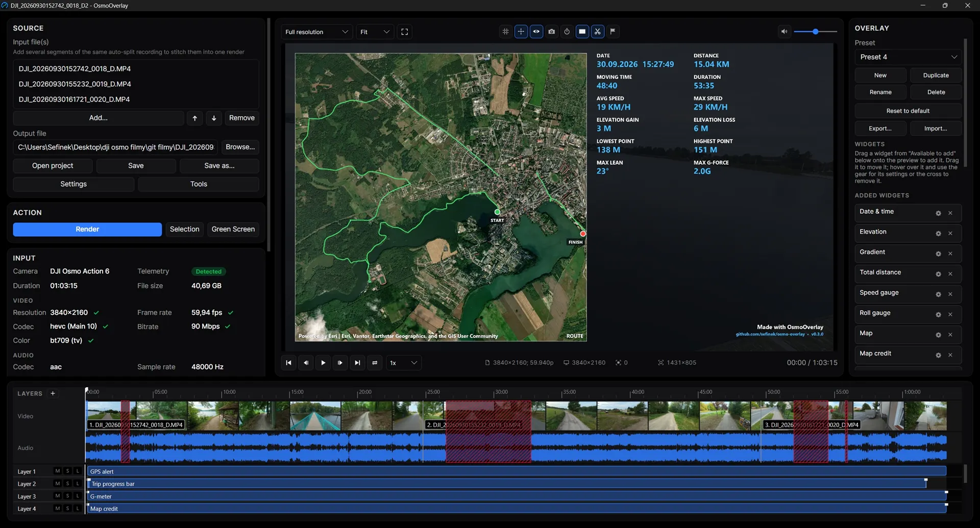Adjust the volume slider handle

click(815, 32)
